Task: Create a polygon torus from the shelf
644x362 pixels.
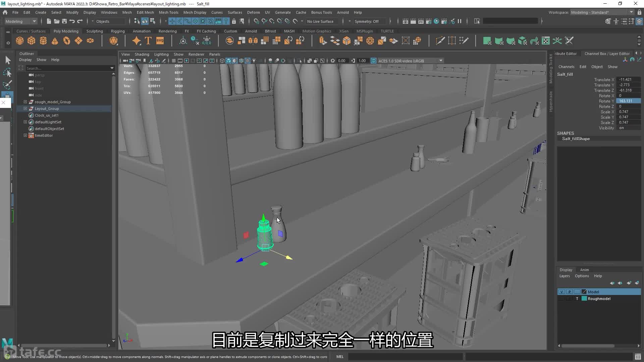Action: click(67, 41)
